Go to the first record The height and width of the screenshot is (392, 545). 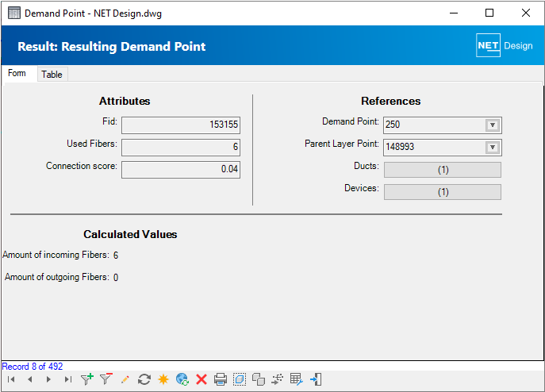click(x=11, y=380)
